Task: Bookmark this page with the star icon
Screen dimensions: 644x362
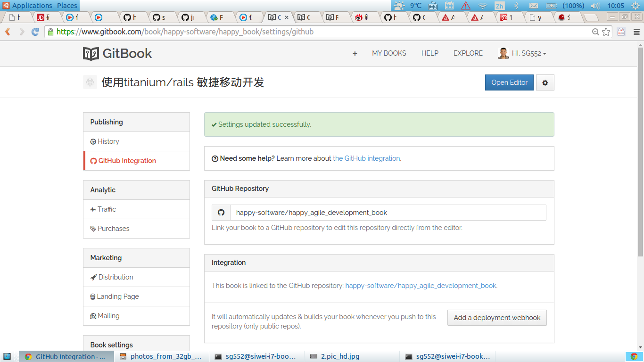Action: coord(606,32)
